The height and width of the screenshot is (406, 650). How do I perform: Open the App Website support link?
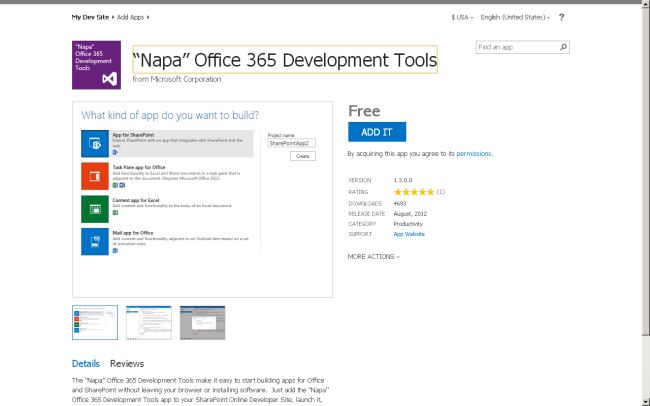coord(408,234)
